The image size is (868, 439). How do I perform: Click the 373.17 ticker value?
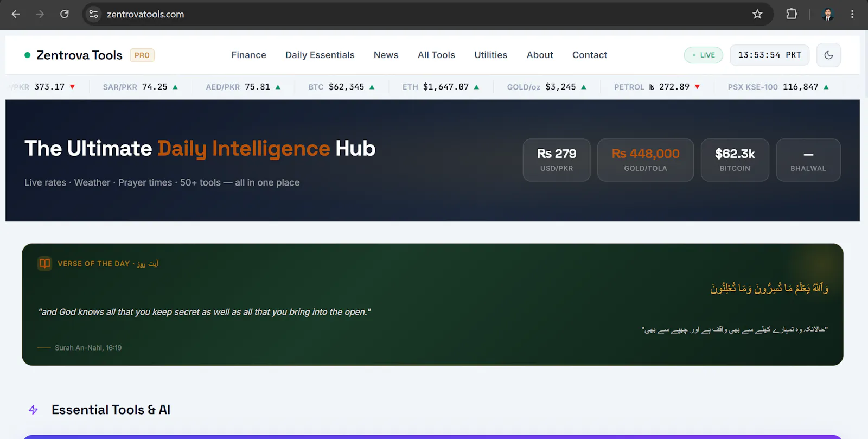tap(49, 87)
